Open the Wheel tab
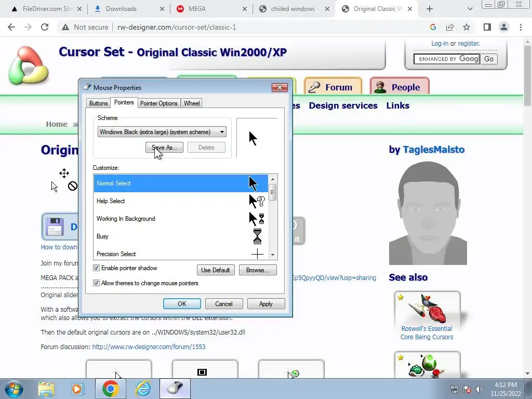The width and height of the screenshot is (532, 399). (x=192, y=103)
